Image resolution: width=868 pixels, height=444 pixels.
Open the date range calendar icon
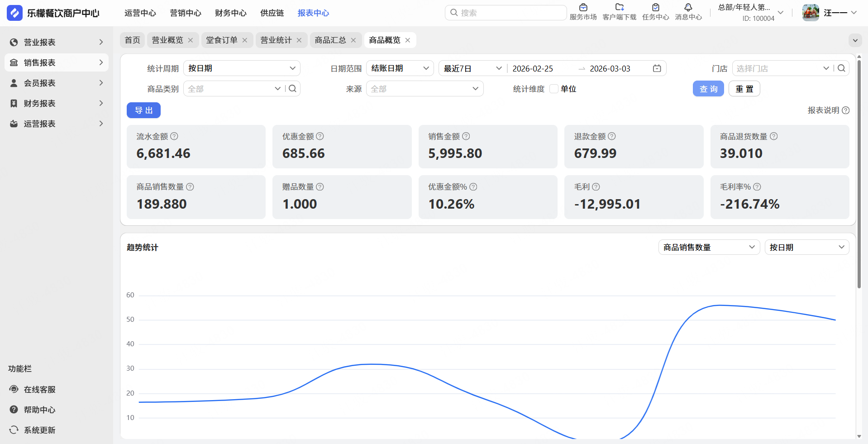pyautogui.click(x=657, y=68)
